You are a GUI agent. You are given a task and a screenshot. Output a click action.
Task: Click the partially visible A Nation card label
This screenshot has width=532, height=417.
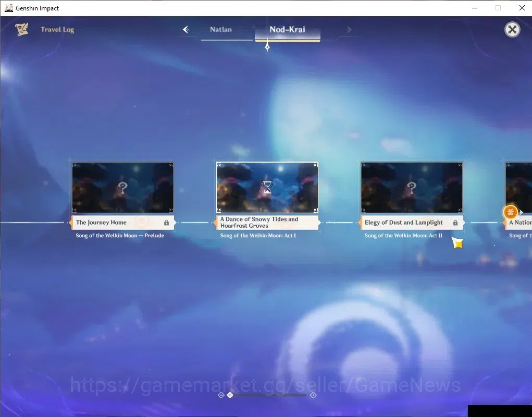[x=520, y=223]
